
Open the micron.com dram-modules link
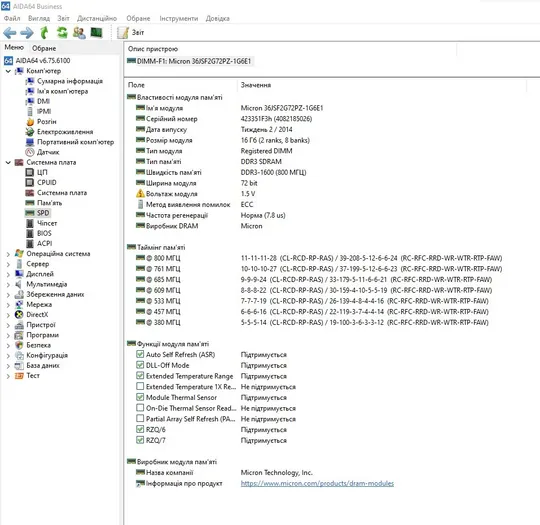click(317, 484)
